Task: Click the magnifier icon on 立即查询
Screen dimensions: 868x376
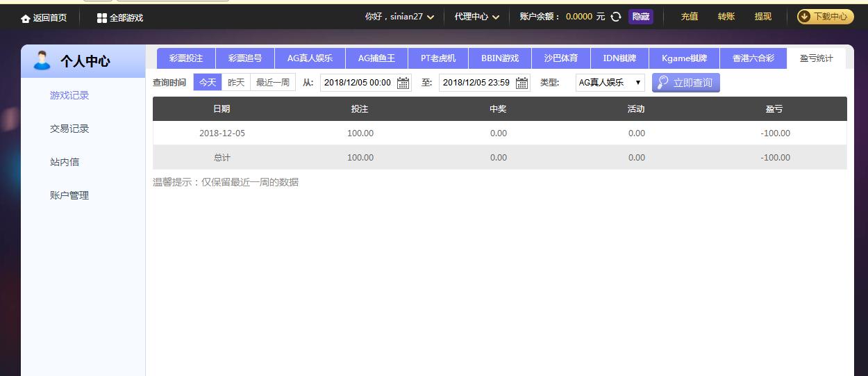Action: point(663,83)
